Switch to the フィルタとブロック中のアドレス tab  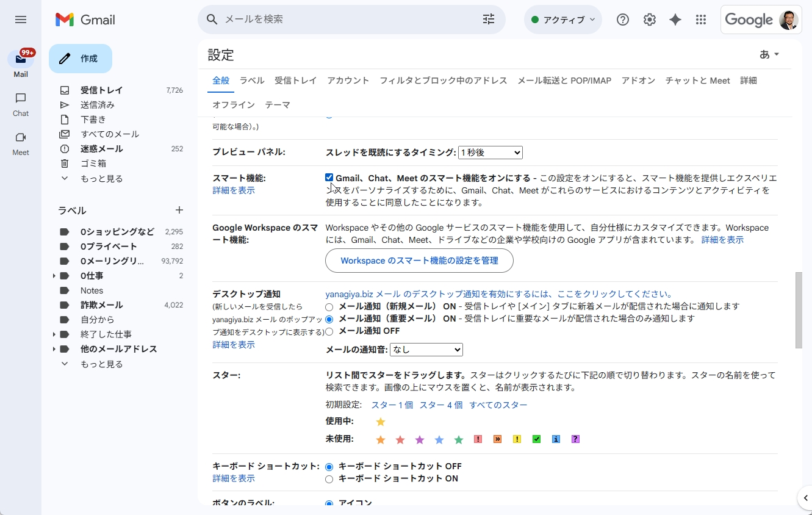point(443,81)
